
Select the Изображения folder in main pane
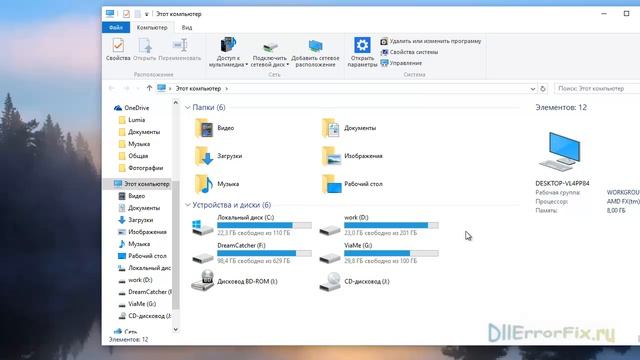coord(353,156)
